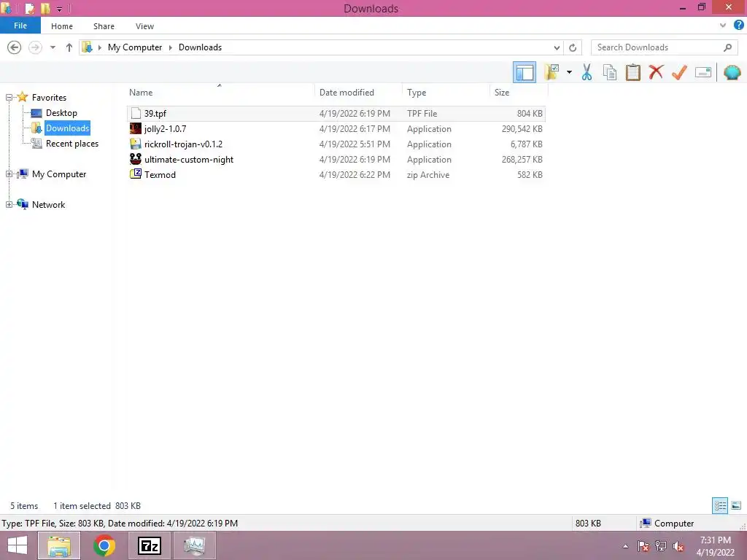Open the recent locations dropdown arrow
747x560 pixels.
pyautogui.click(x=53, y=47)
